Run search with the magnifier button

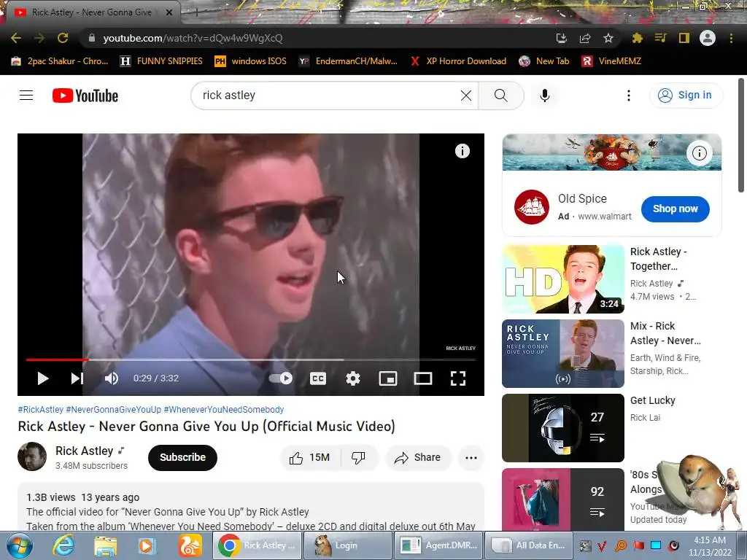pos(500,96)
